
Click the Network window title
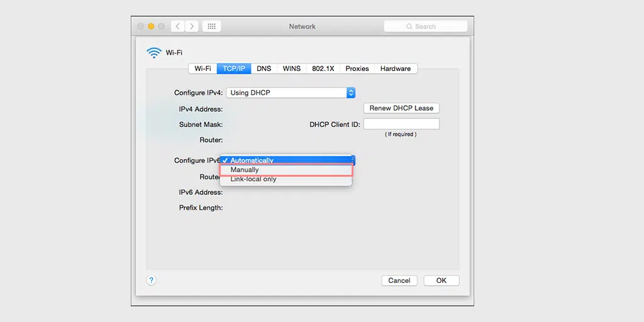(x=303, y=26)
